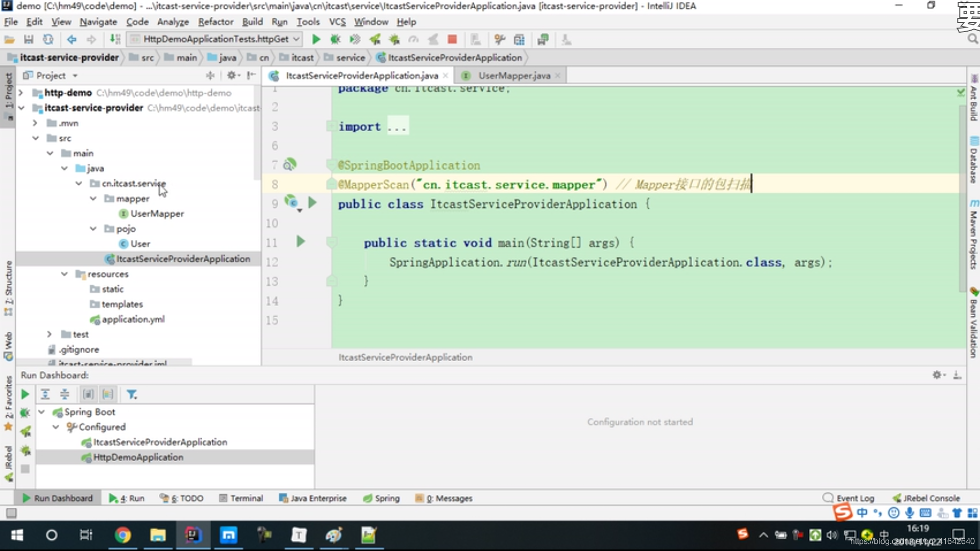Start debugging with the bug icon in toolbar
This screenshot has height=551, width=980.
coord(335,39)
